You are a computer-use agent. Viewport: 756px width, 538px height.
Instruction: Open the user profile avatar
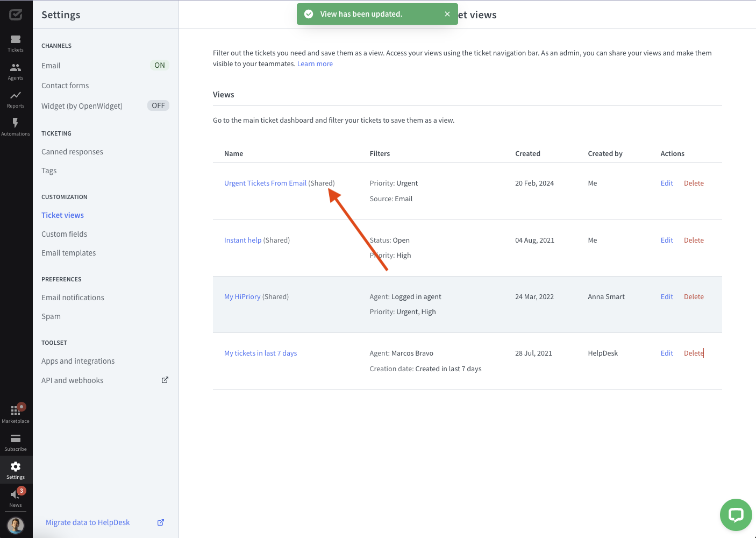coord(16,525)
